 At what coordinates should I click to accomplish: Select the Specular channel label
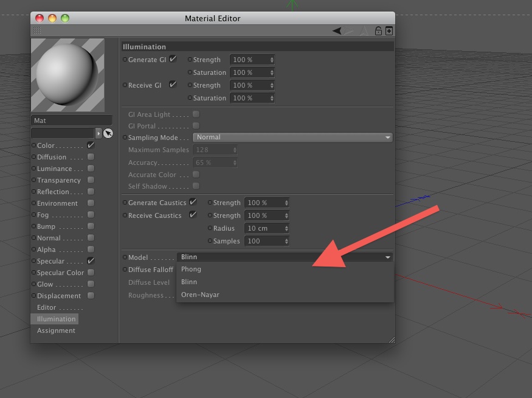[x=50, y=261]
